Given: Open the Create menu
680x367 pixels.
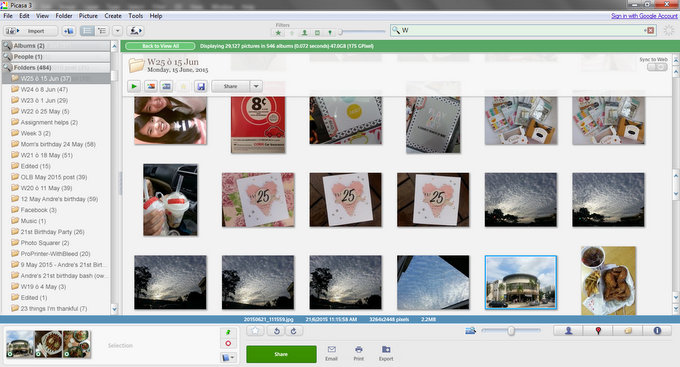Looking at the screenshot, I should (x=113, y=16).
